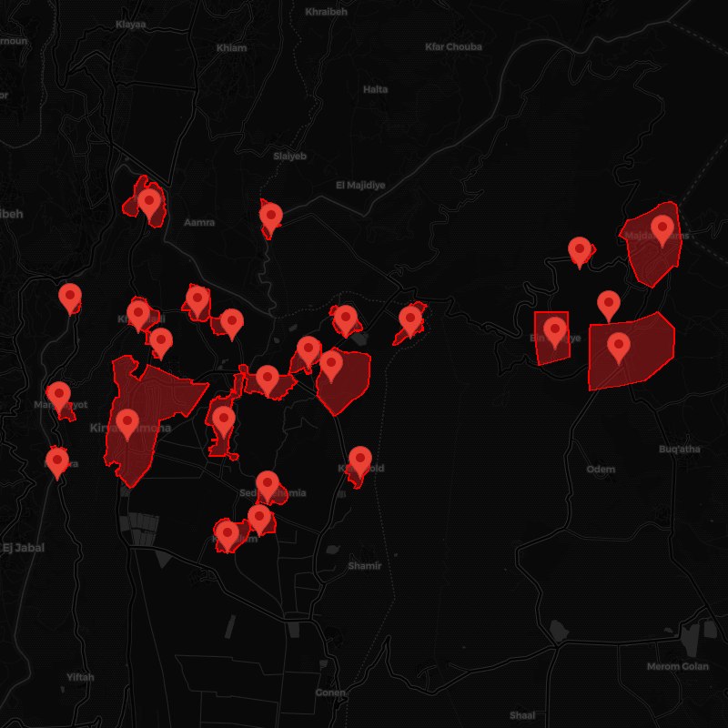Click the pin just left of Aamra
728x728 pixels.
point(149,202)
